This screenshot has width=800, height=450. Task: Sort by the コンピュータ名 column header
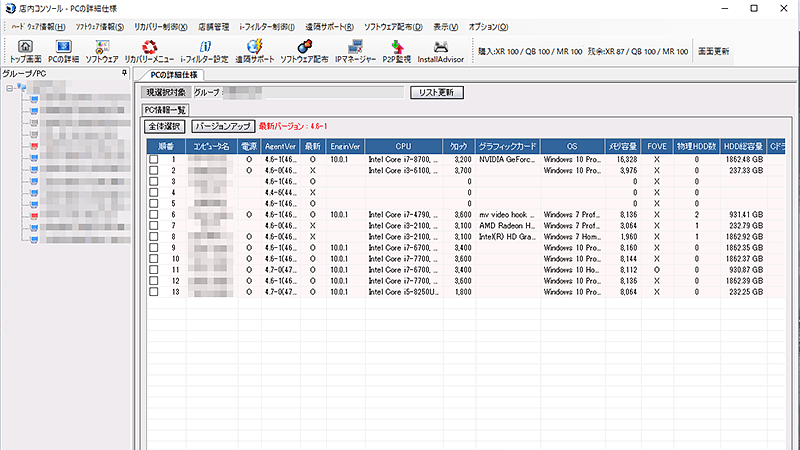tap(211, 146)
